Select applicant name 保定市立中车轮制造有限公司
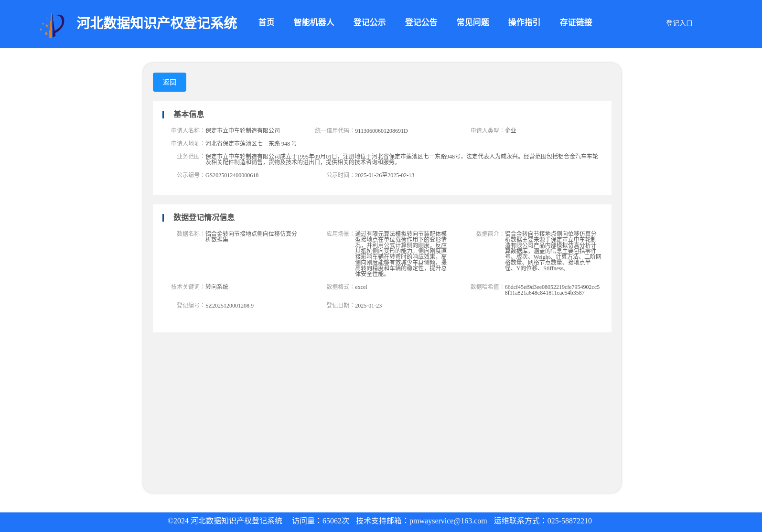Image resolution: width=762 pixels, height=532 pixels. tap(243, 130)
